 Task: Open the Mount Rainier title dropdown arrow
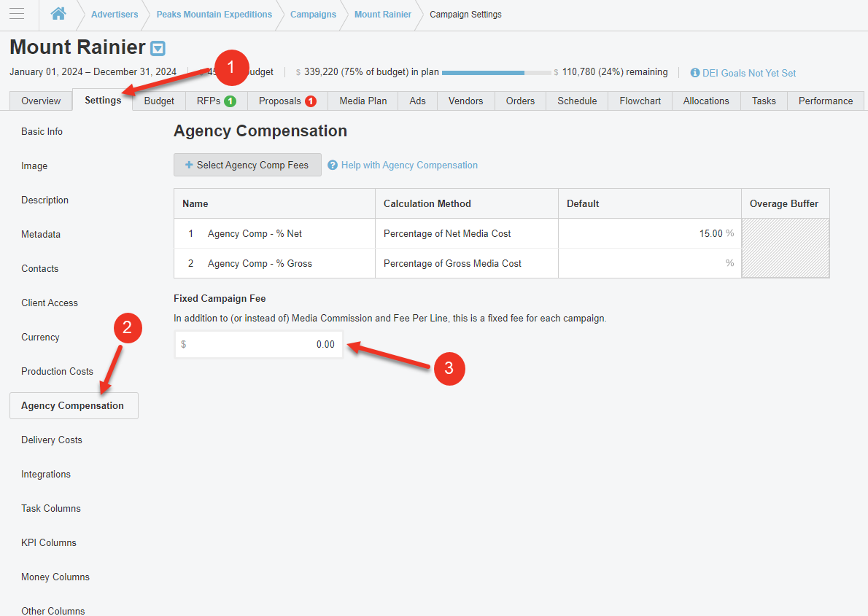coord(158,49)
